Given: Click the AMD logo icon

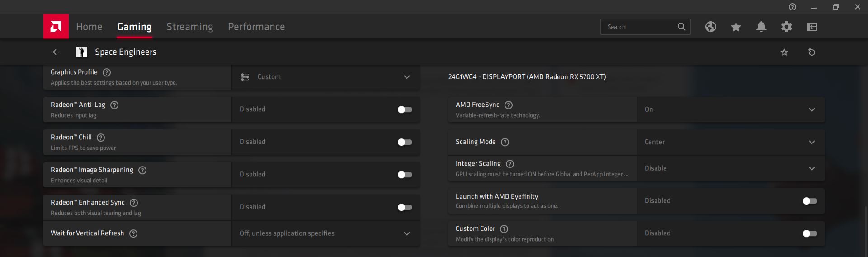Looking at the screenshot, I should coord(56,26).
